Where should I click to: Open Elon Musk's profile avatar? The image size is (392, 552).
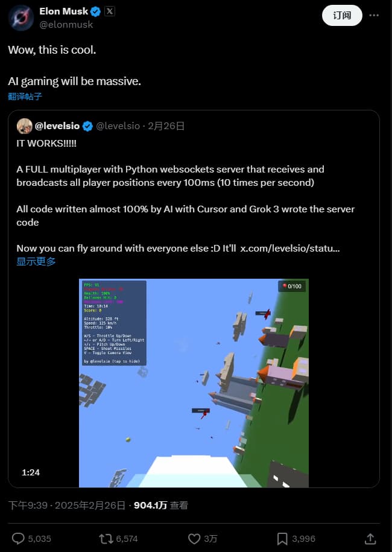click(x=21, y=18)
